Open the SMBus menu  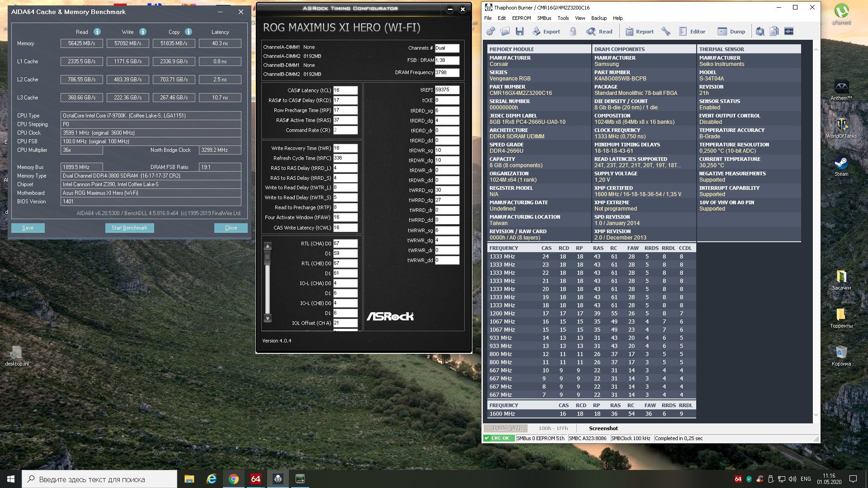coord(544,18)
